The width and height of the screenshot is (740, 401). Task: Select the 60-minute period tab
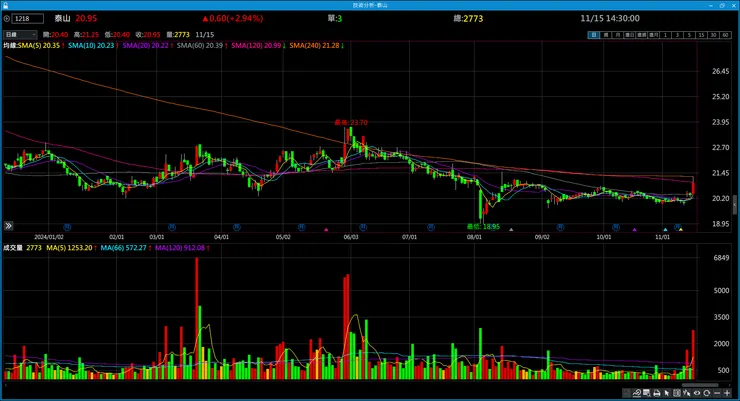725,35
